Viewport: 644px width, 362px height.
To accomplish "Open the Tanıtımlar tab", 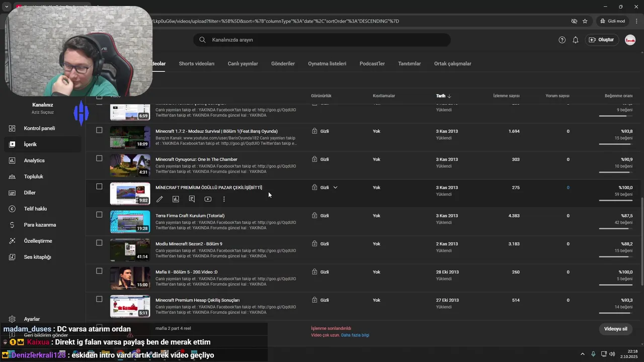I will pos(410,64).
